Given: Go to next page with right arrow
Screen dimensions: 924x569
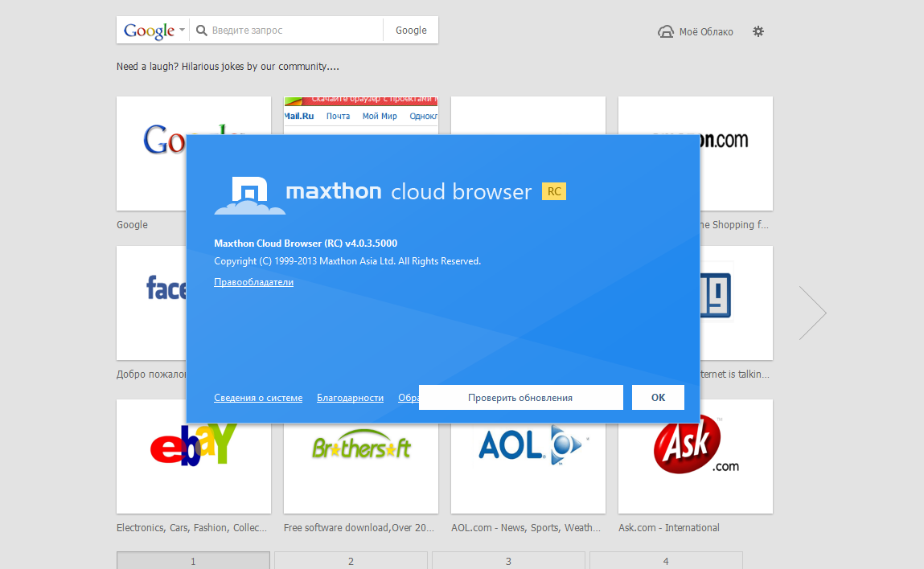Looking at the screenshot, I should 812,312.
